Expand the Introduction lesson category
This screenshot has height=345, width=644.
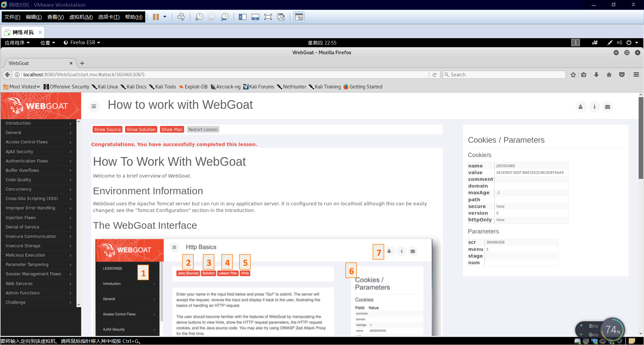39,123
